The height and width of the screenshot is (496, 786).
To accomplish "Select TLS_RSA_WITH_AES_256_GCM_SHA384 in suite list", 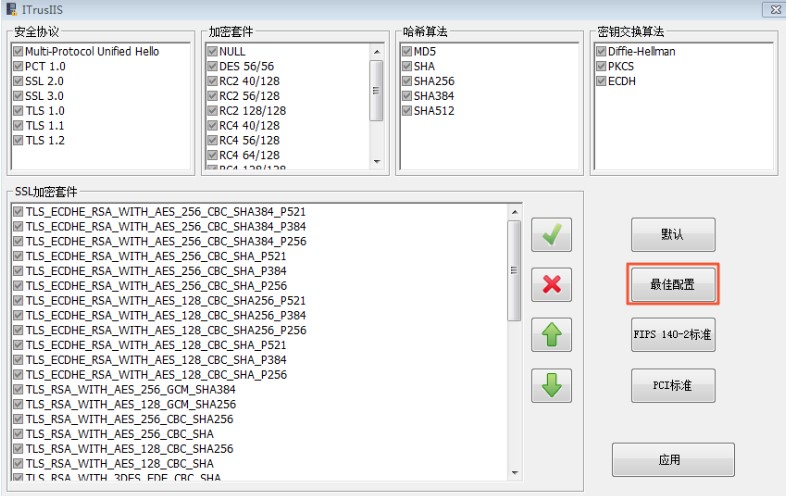I will pyautogui.click(x=131, y=390).
